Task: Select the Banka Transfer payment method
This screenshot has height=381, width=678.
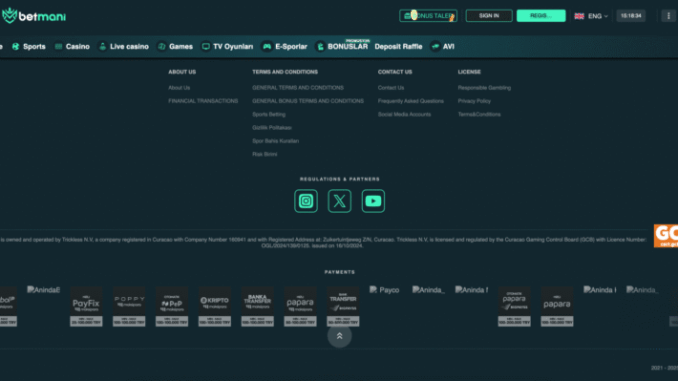Action: (257, 306)
